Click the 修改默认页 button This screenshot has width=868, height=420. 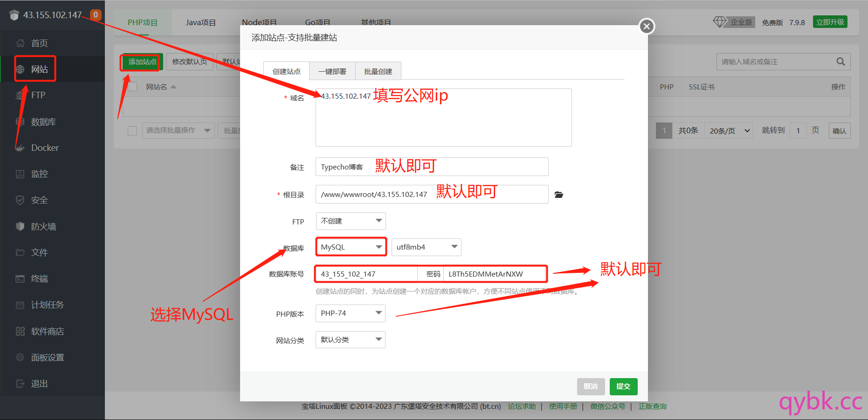point(189,62)
